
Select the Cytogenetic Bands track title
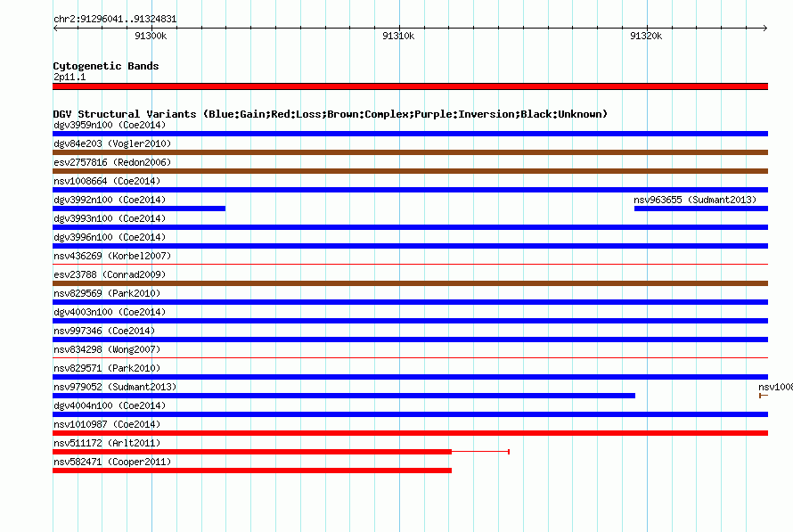pos(106,66)
